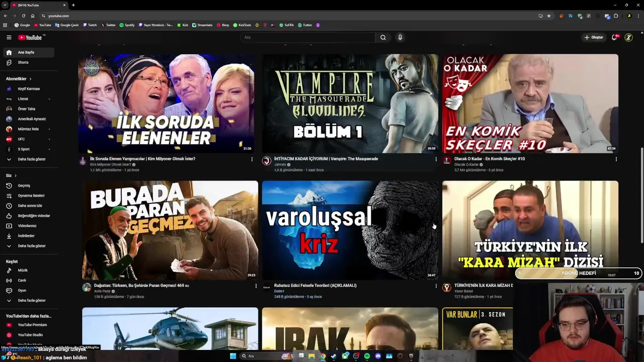
Task: Open File Explorer from the taskbar
Action: click(x=311, y=356)
